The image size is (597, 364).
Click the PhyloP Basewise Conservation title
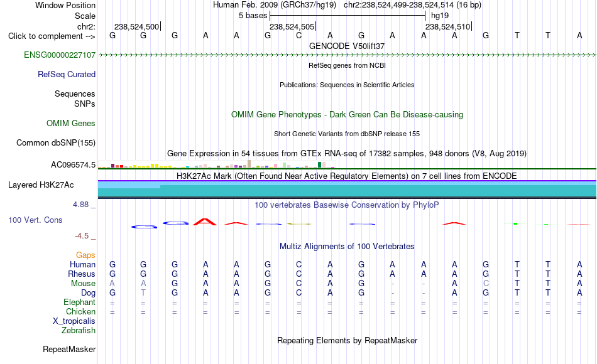(347, 205)
